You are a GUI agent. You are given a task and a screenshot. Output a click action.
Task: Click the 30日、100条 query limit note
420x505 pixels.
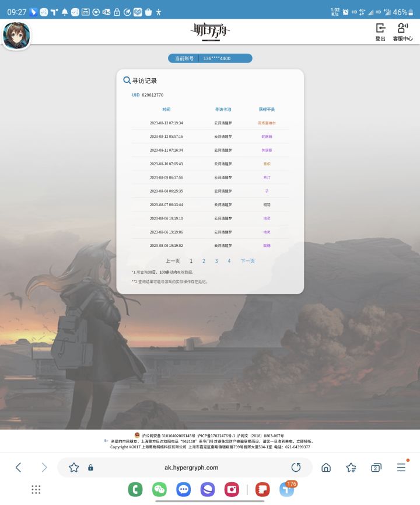click(x=163, y=272)
